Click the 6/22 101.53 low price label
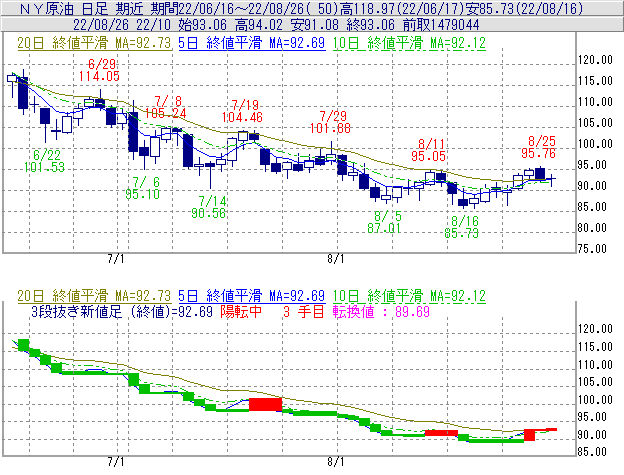The width and height of the screenshot is (624, 475). pos(44,161)
